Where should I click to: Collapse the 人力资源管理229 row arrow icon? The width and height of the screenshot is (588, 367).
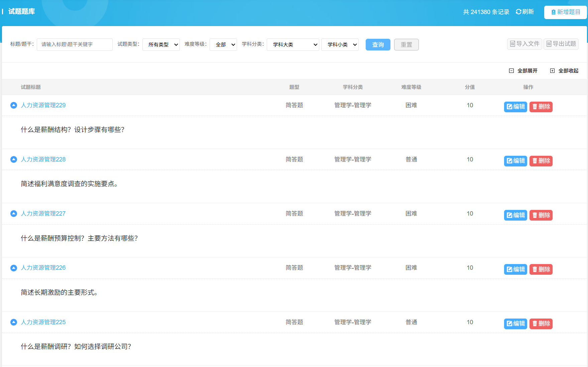coord(14,105)
